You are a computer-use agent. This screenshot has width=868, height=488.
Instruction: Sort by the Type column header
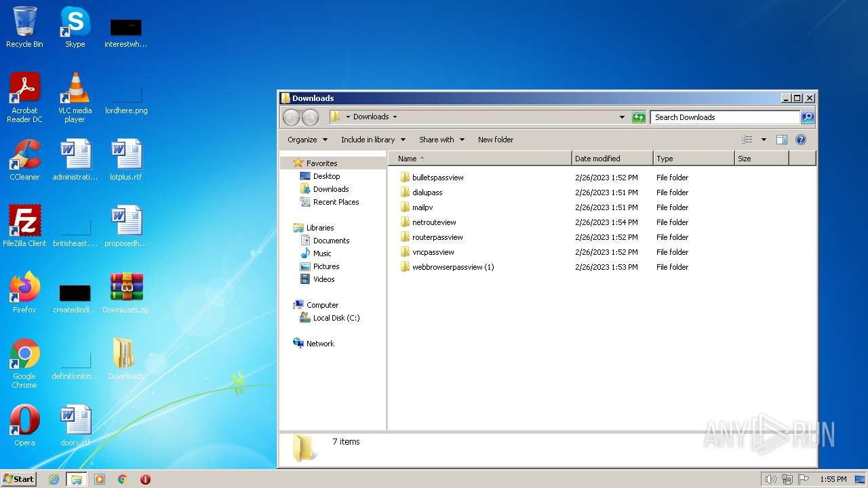[694, 159]
